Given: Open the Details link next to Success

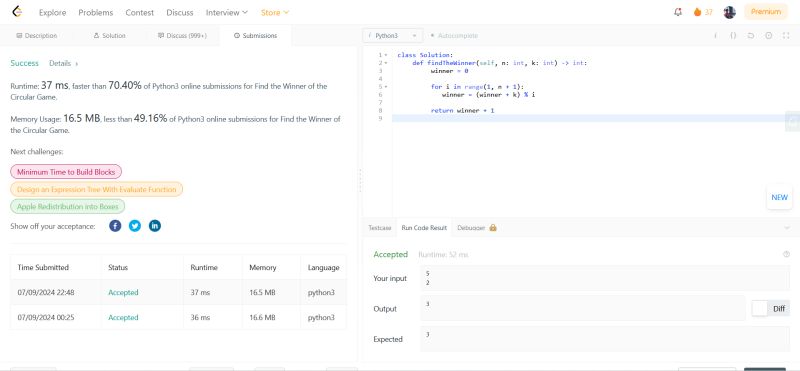Looking at the screenshot, I should tap(63, 64).
